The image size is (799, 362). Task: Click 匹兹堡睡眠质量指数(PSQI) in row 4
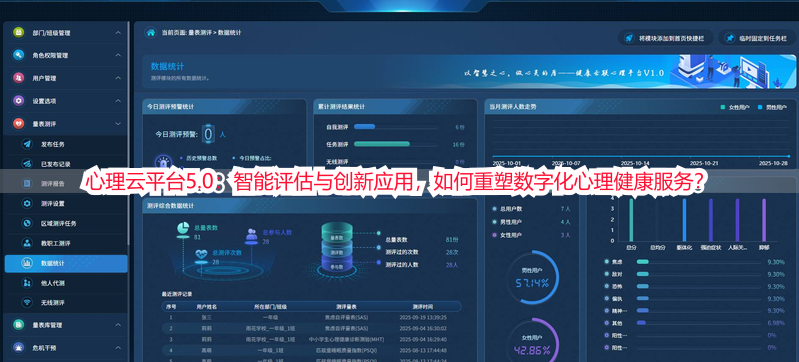[346, 350]
